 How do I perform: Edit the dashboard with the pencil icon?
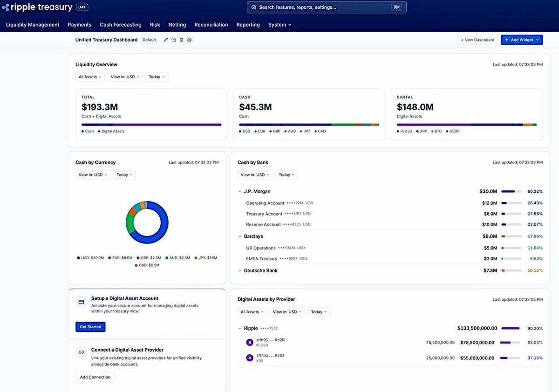tap(166, 40)
